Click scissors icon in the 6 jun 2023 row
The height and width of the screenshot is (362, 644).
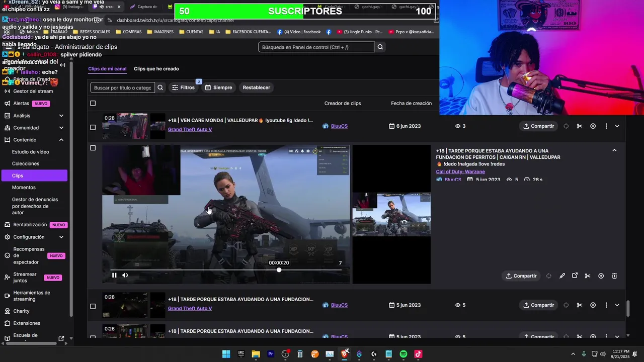pos(580,126)
